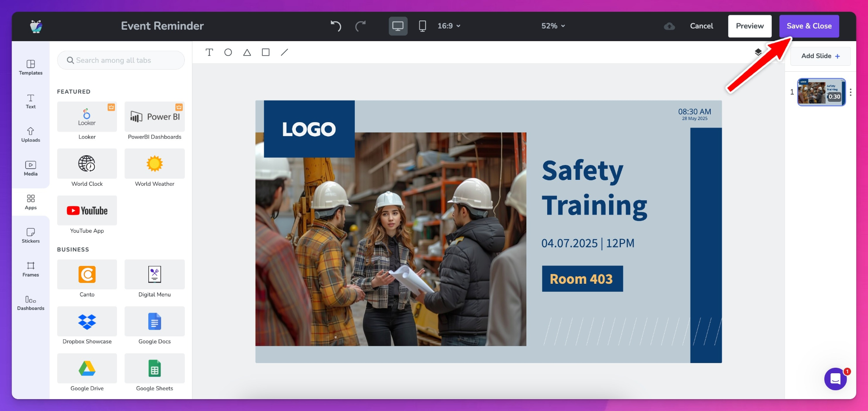868x411 pixels.
Task: Select the line drawing tool
Action: point(284,52)
